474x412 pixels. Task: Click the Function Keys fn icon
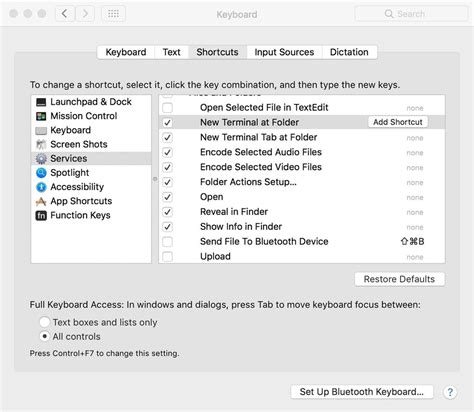(x=41, y=216)
